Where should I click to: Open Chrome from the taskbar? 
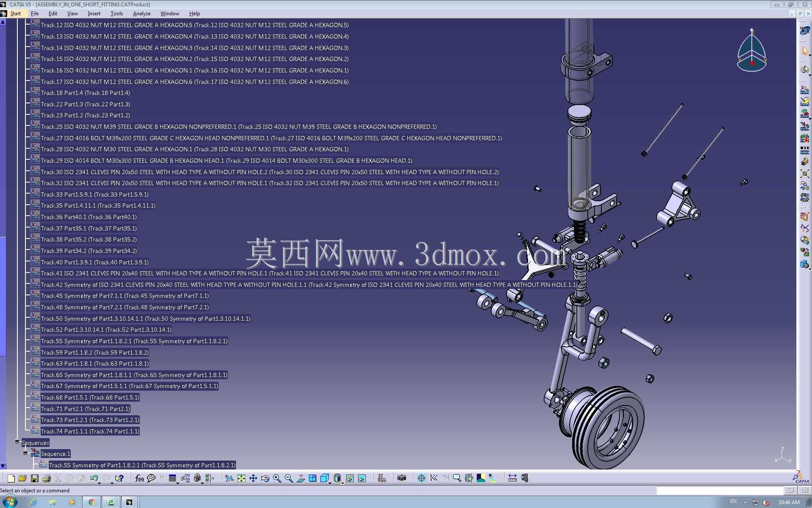91,502
